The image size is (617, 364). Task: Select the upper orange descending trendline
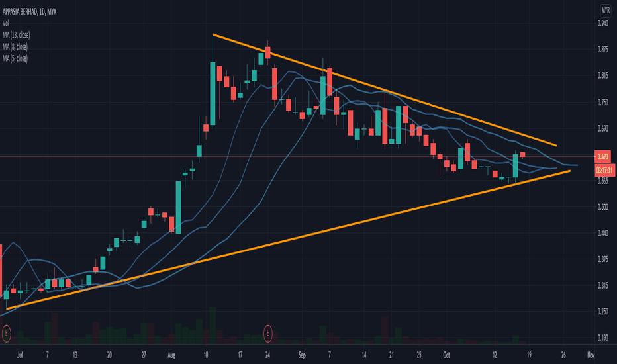click(x=384, y=90)
